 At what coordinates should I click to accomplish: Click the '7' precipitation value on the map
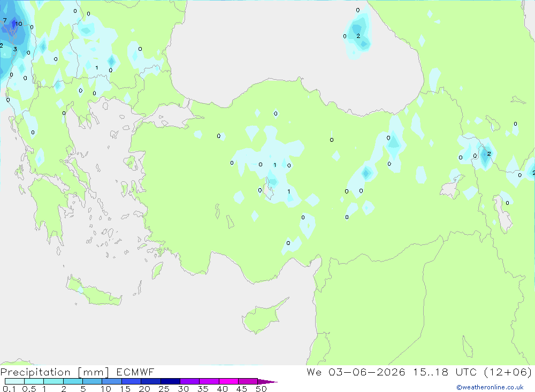coord(5,20)
